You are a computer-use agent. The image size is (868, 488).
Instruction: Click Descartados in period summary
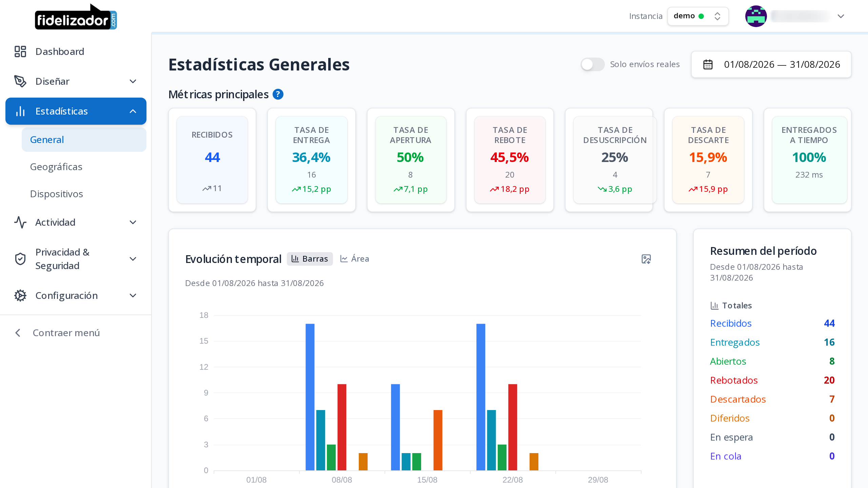coord(738,399)
